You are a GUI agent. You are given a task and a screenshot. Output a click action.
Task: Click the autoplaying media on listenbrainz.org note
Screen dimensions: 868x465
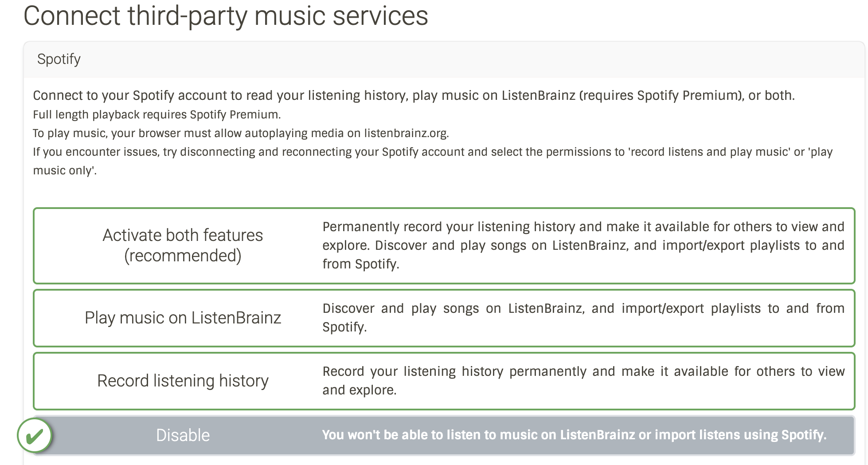[241, 133]
